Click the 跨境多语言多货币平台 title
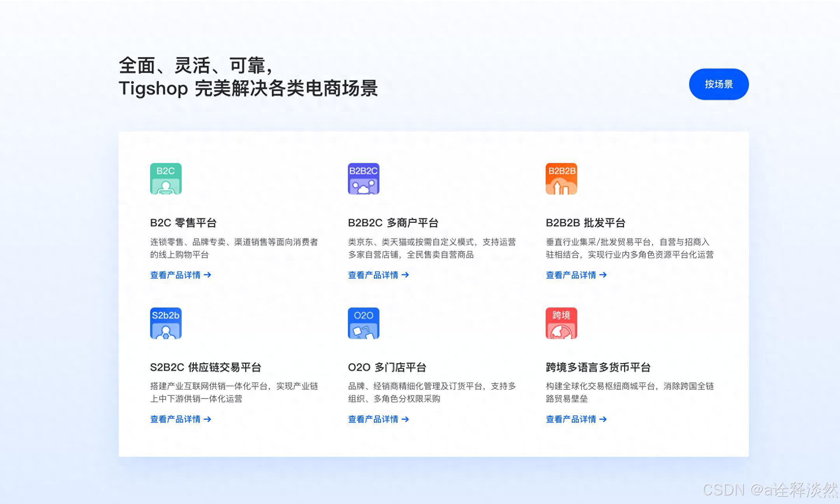Image resolution: width=840 pixels, height=504 pixels. pos(598,367)
